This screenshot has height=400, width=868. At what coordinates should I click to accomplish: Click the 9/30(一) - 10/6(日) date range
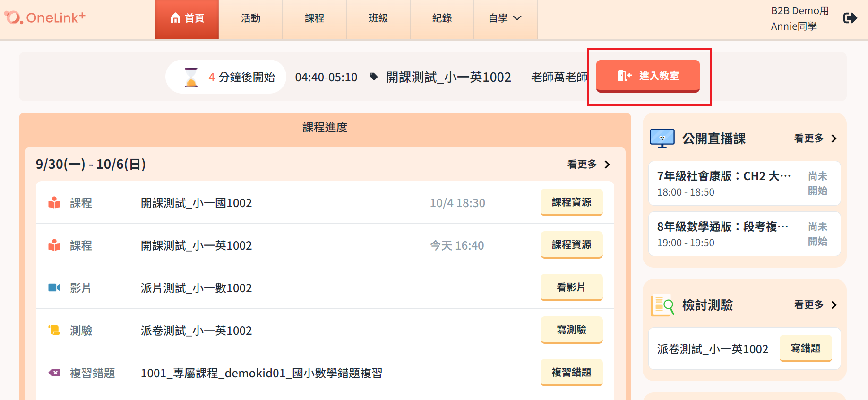91,164
